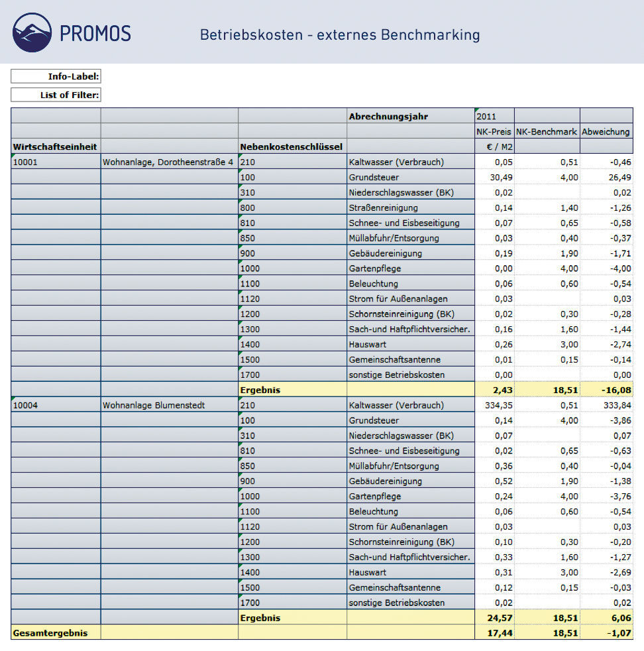Click the € / M2 unit cell

pyautogui.click(x=494, y=146)
